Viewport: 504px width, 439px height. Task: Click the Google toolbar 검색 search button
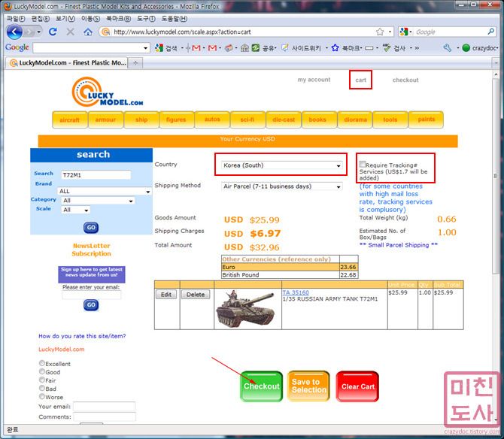tap(166, 48)
